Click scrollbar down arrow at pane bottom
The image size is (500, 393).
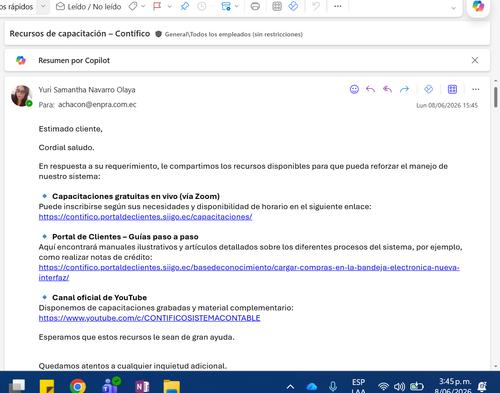(496, 366)
